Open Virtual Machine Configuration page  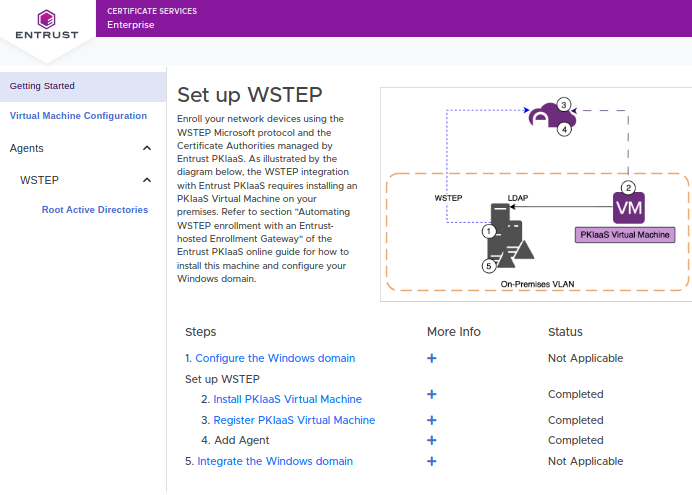click(x=78, y=116)
